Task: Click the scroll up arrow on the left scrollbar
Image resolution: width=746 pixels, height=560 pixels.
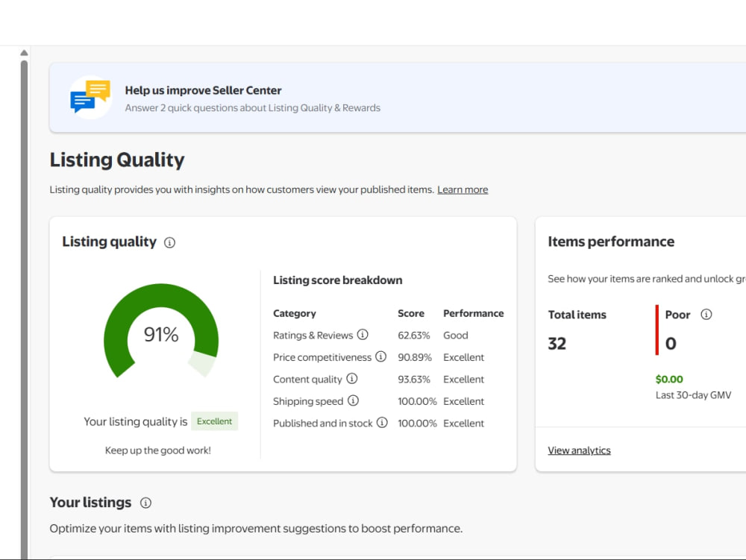Action: pyautogui.click(x=24, y=53)
